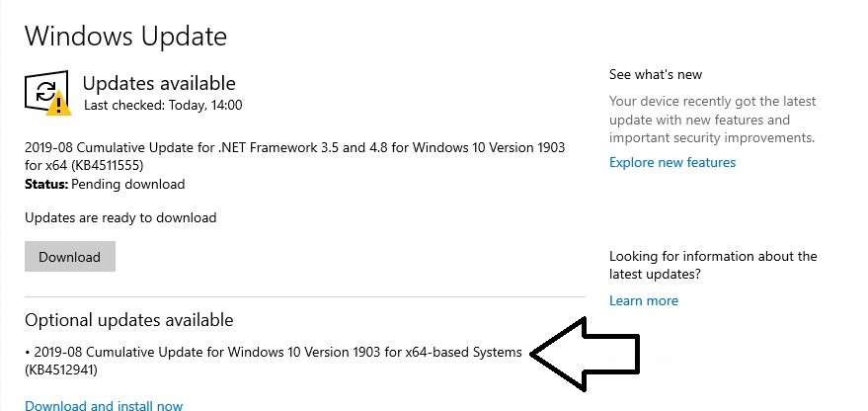The image size is (868, 411).
Task: Follow the Learn more link
Action: coord(643,300)
